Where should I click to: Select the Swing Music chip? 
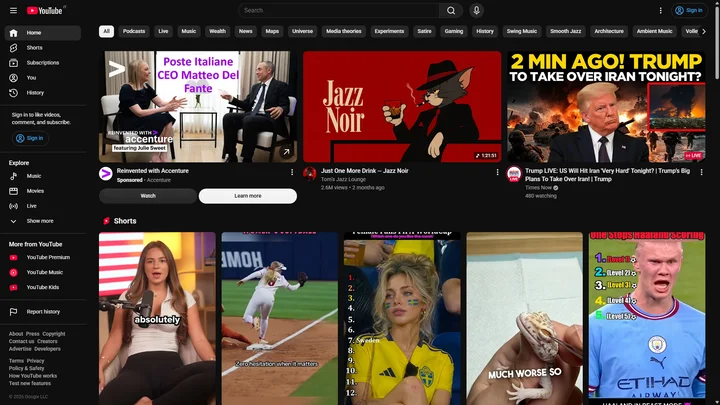522,31
